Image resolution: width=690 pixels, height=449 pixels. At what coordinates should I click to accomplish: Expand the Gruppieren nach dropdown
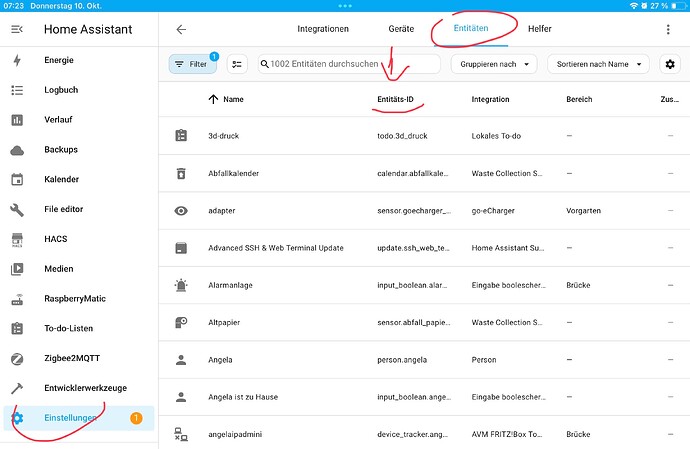494,64
